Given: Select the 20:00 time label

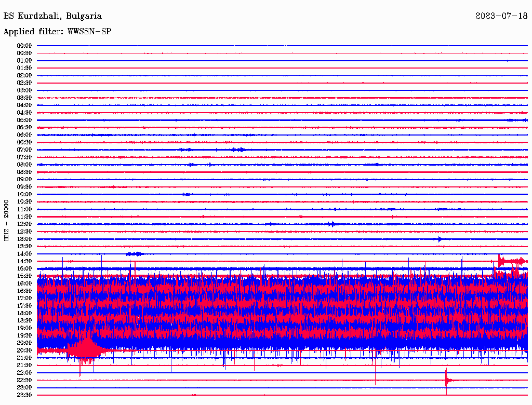Looking at the screenshot, I should coord(24,343).
